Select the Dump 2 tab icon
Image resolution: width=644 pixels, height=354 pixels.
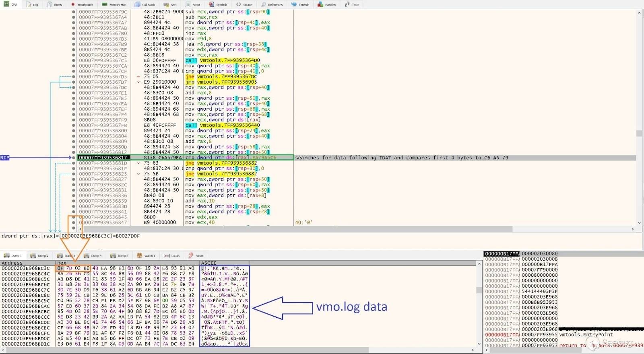tap(33, 255)
